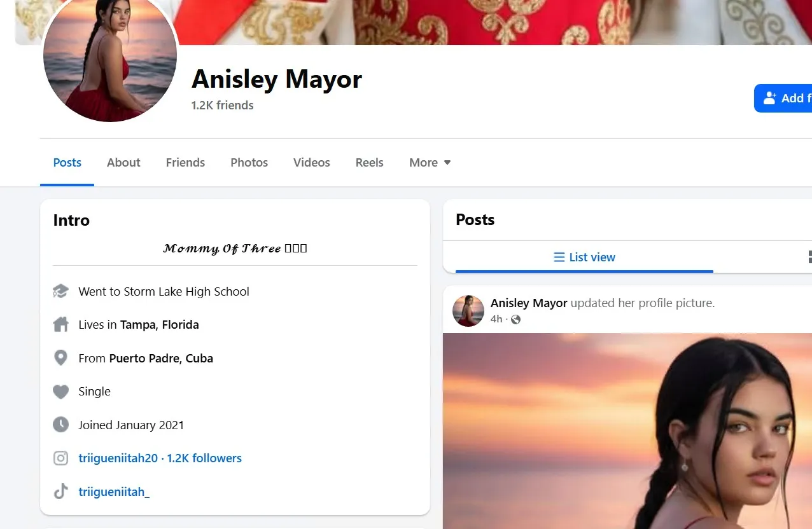Image resolution: width=812 pixels, height=529 pixels.
Task: Switch to the Photos tab
Action: (x=249, y=162)
